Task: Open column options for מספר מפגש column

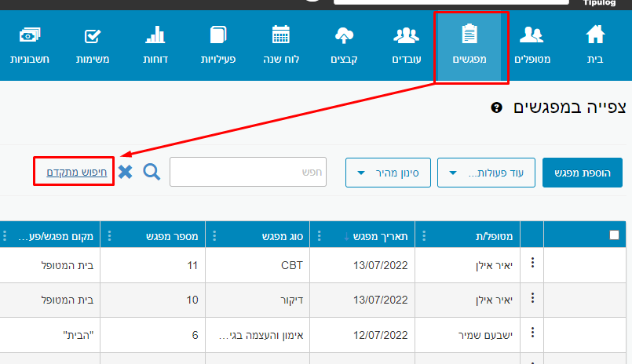Action: pyautogui.click(x=110, y=236)
